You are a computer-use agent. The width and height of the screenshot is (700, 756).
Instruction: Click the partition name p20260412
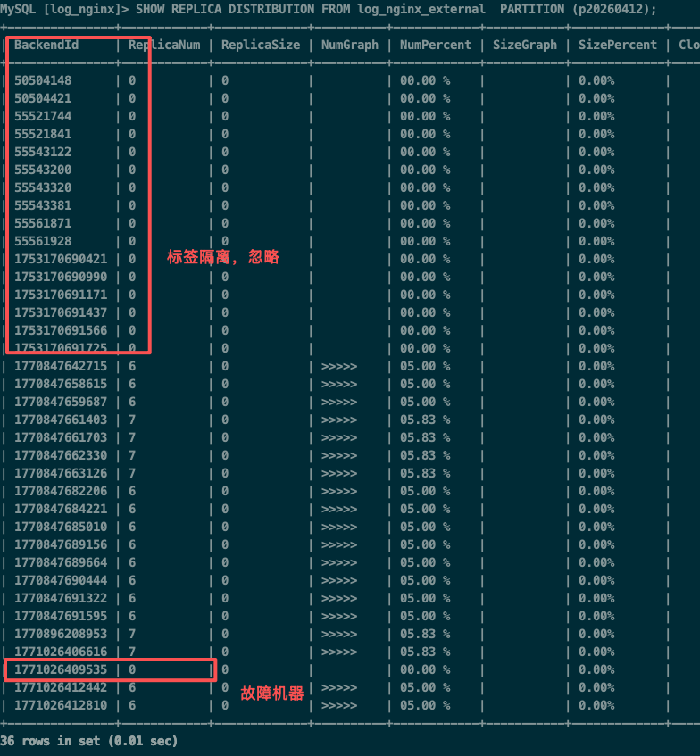coord(609,9)
